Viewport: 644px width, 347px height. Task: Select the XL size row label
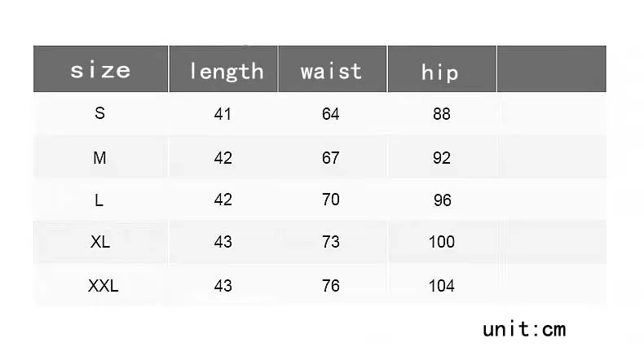pyautogui.click(x=100, y=242)
